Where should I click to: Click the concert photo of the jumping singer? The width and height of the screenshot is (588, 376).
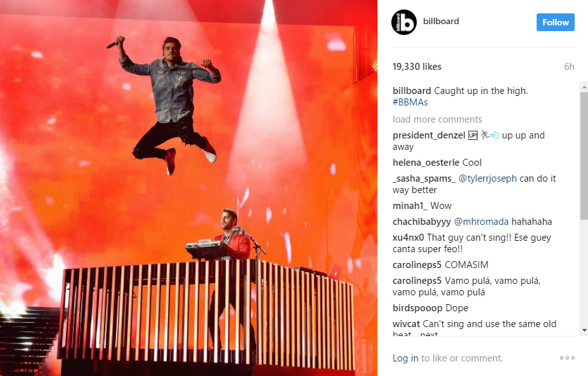(188, 188)
